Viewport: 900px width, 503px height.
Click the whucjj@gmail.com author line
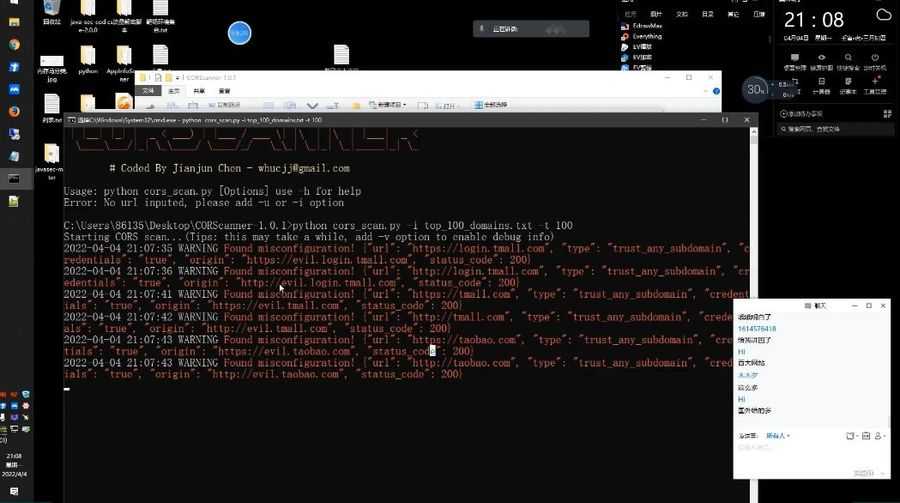[230, 168]
